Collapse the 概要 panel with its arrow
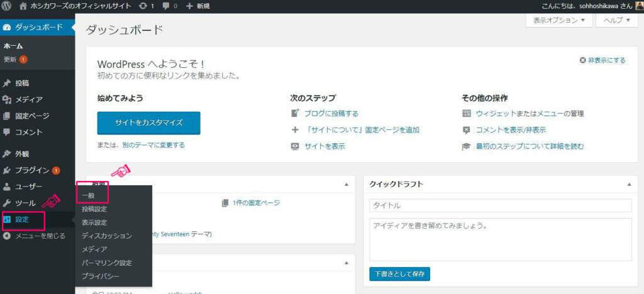644x294 pixels. (347, 185)
